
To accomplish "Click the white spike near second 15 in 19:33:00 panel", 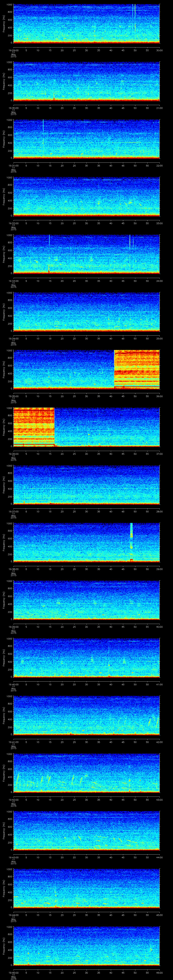I will tap(50, 240).
